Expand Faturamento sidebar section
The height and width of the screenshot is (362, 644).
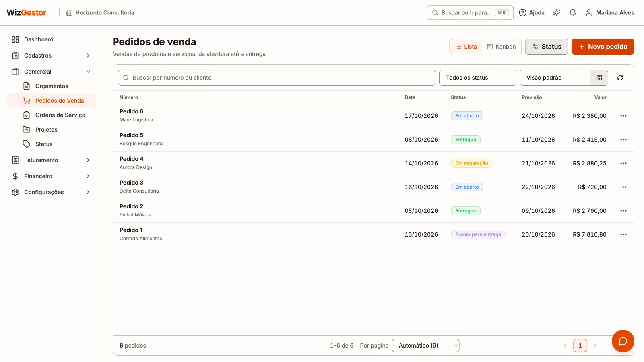[x=51, y=160]
